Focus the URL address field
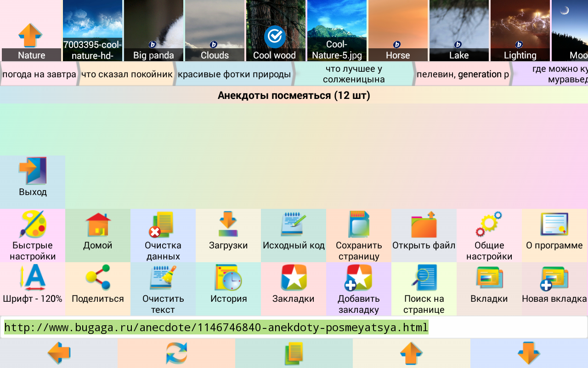This screenshot has width=588, height=368. point(294,327)
